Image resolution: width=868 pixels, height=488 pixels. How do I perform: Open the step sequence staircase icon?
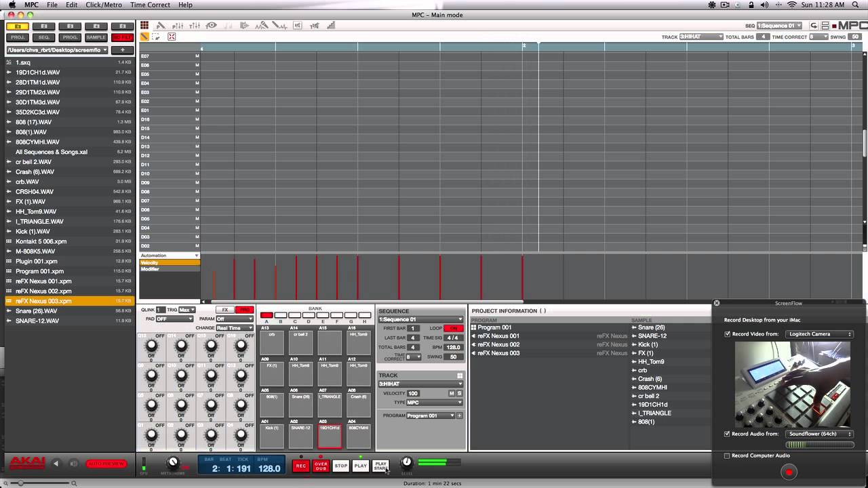(x=331, y=26)
